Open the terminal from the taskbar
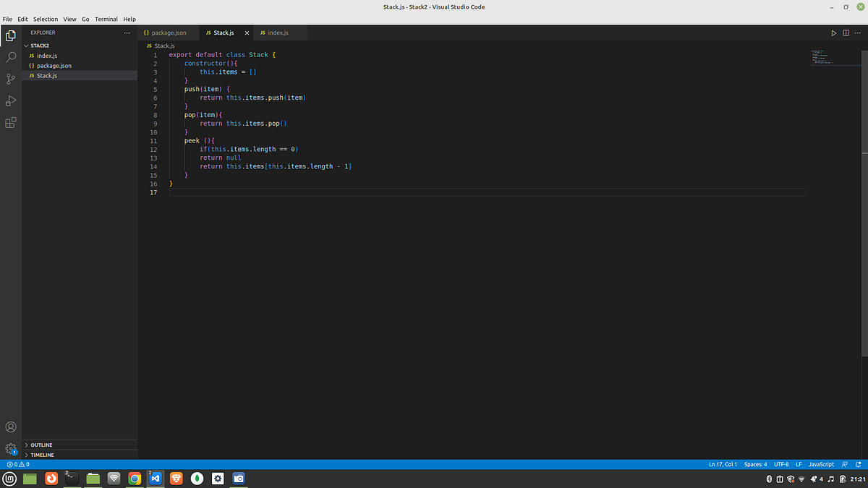 pos(72,479)
